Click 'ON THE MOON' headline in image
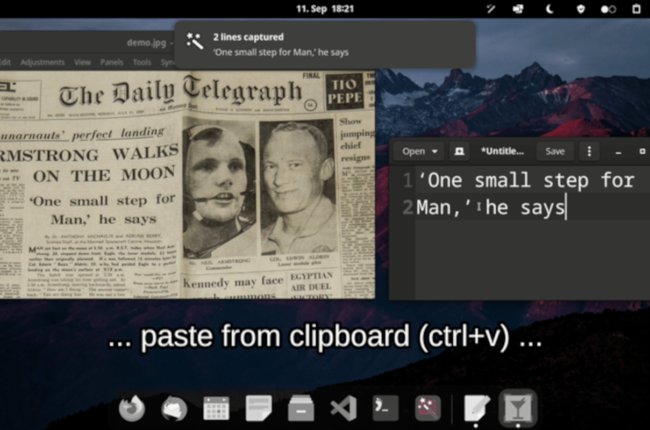The image size is (650, 430). tap(104, 175)
